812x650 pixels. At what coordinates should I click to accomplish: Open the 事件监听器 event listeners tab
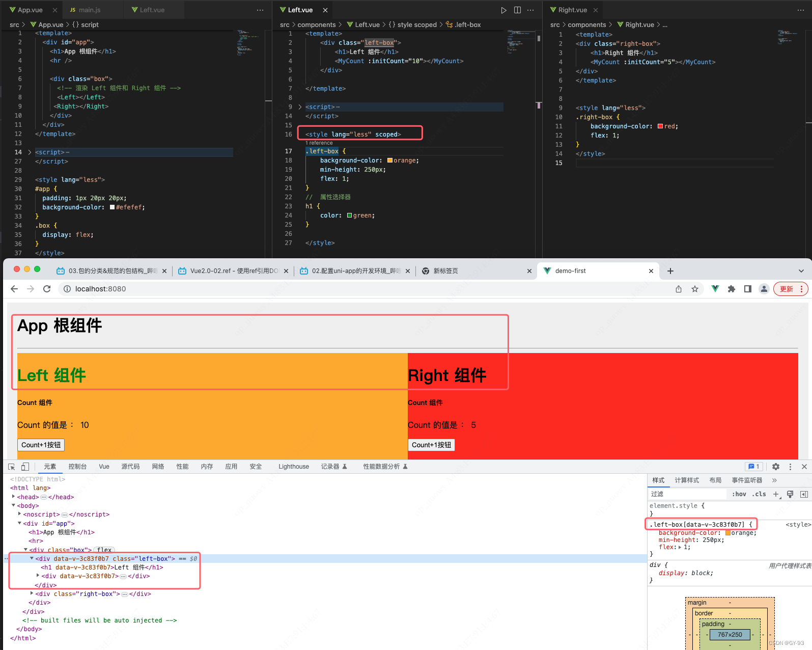[x=747, y=480]
